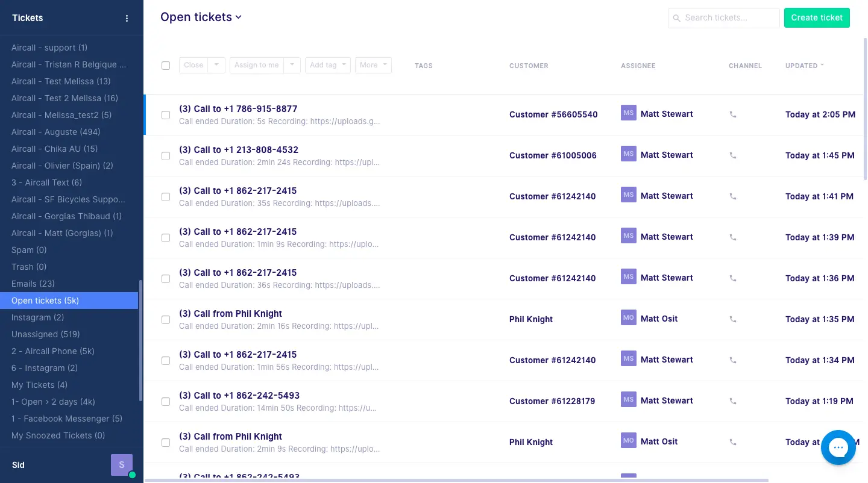Click Customer #61005006

[553, 155]
